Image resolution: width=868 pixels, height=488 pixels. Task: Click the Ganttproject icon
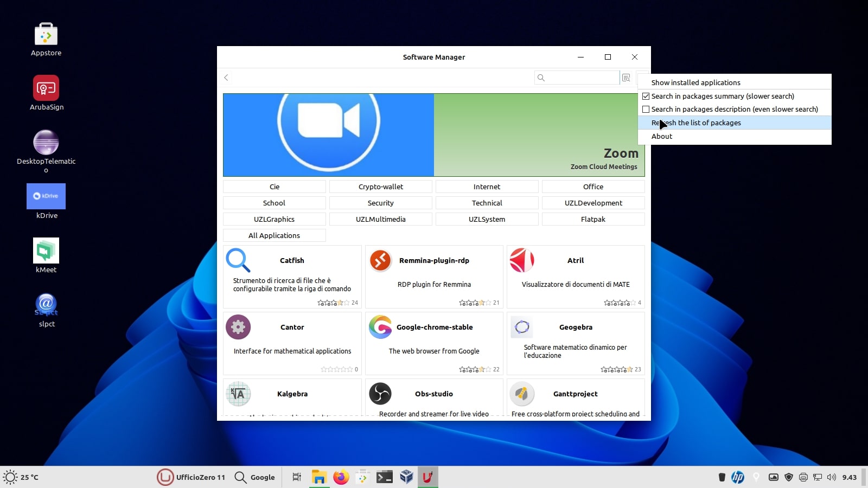coord(522,394)
